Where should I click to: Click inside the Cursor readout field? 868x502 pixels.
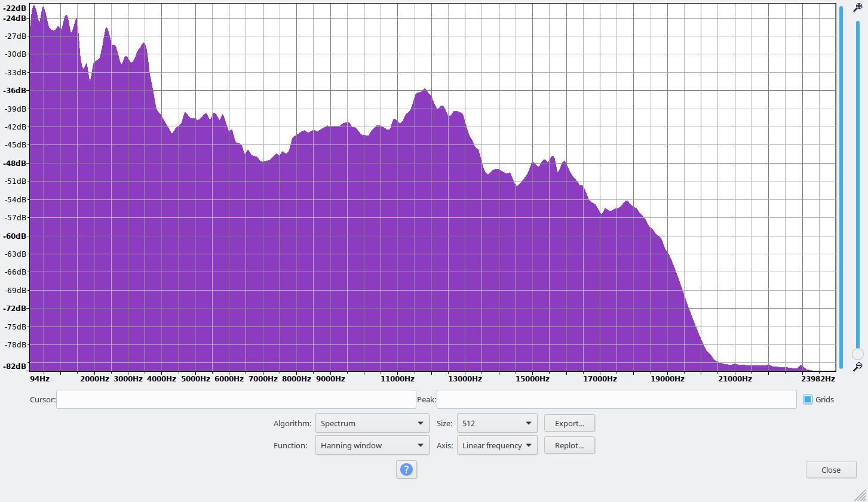click(x=236, y=399)
